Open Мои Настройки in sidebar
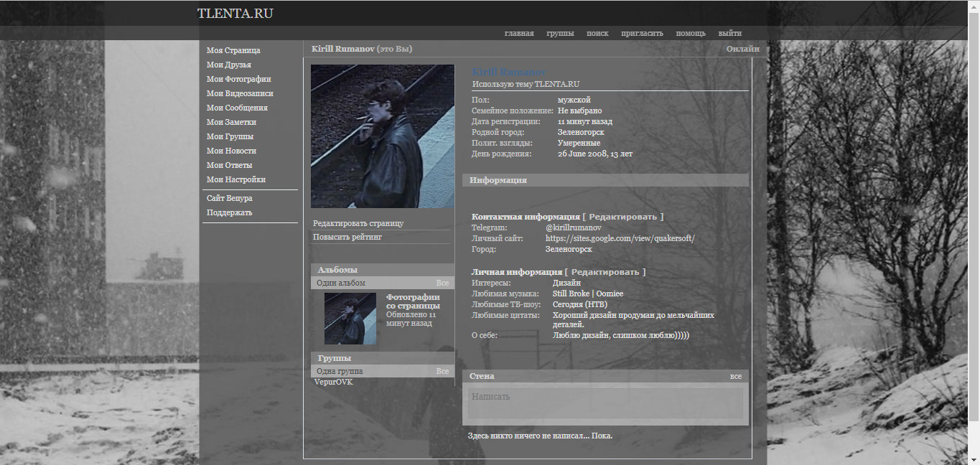The image size is (980, 465). click(x=235, y=179)
